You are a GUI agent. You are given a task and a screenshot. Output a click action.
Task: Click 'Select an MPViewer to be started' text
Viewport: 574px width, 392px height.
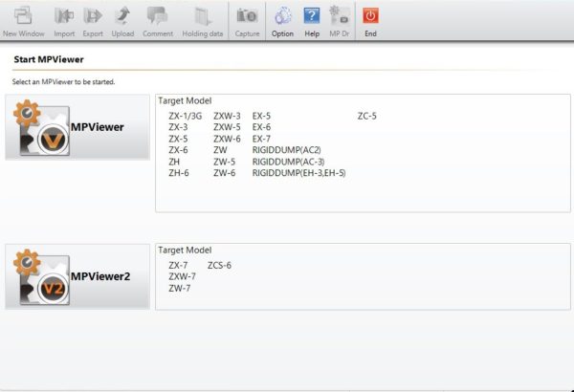tap(63, 82)
